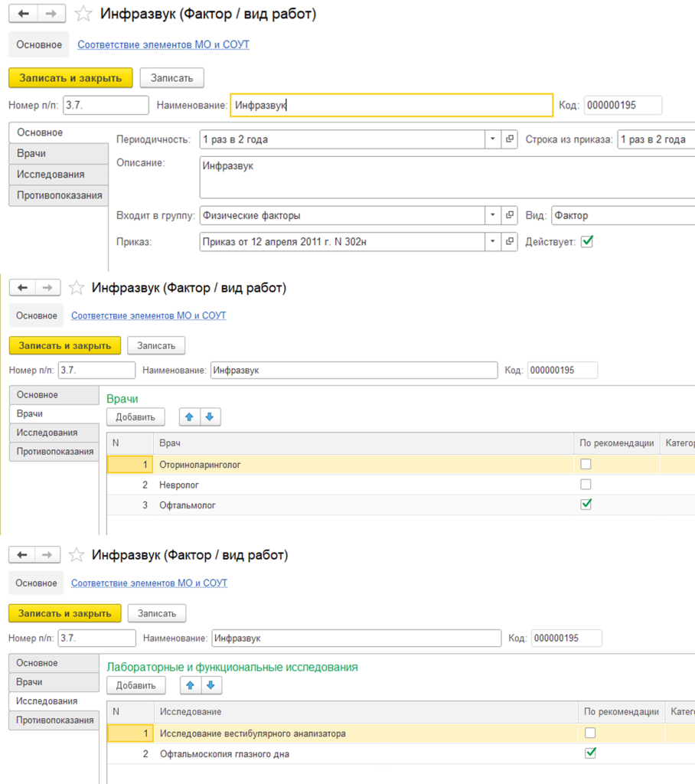Toggle the Действует checkbox

[x=587, y=241]
